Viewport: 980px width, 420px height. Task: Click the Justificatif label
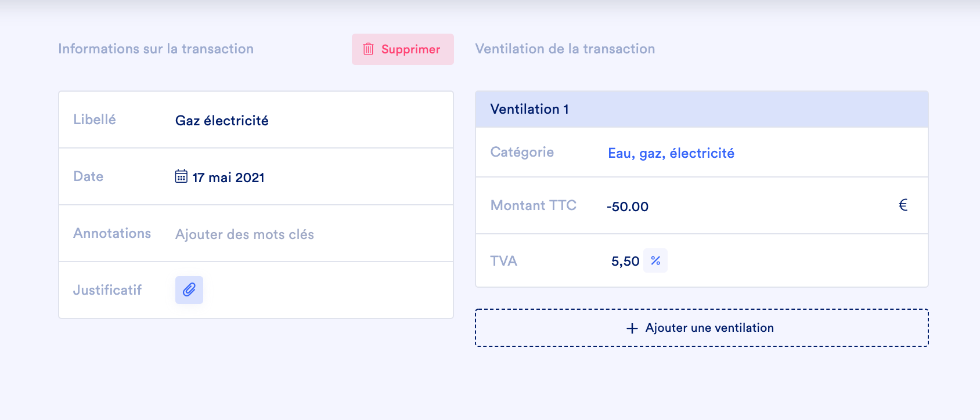tap(107, 290)
